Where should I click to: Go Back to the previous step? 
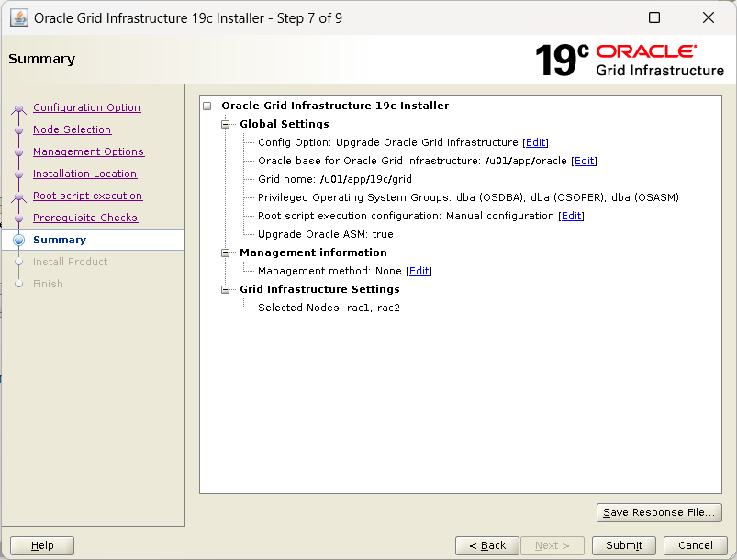487,545
